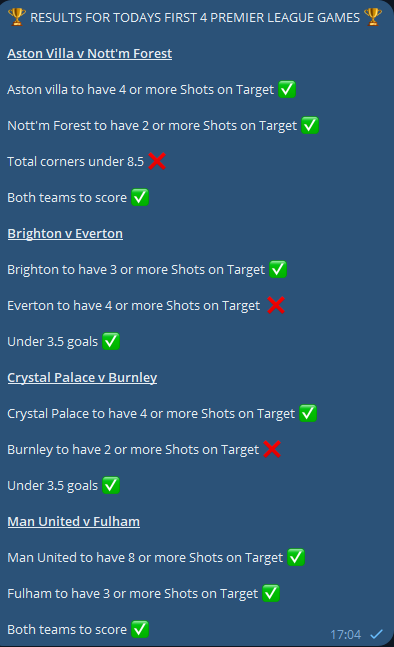Click the 17:04 message timestamp

(x=346, y=634)
